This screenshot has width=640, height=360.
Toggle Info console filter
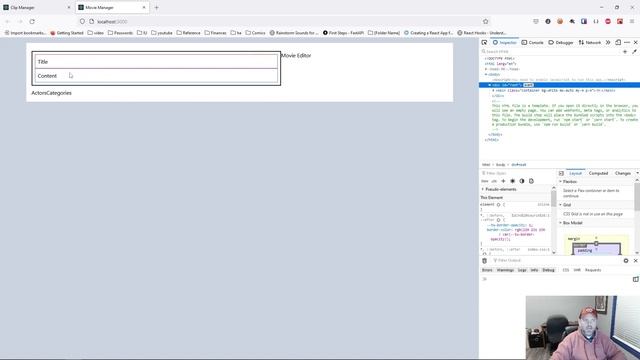pyautogui.click(x=534, y=270)
